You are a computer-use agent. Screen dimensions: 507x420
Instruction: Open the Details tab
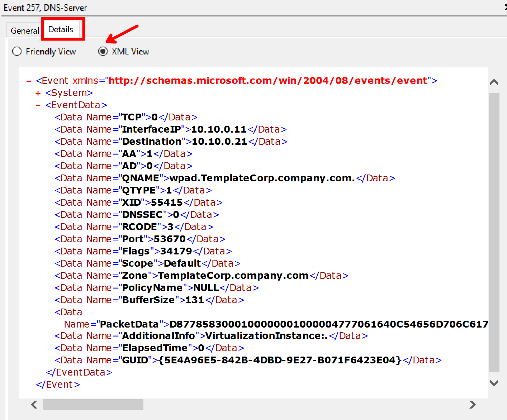(x=61, y=29)
